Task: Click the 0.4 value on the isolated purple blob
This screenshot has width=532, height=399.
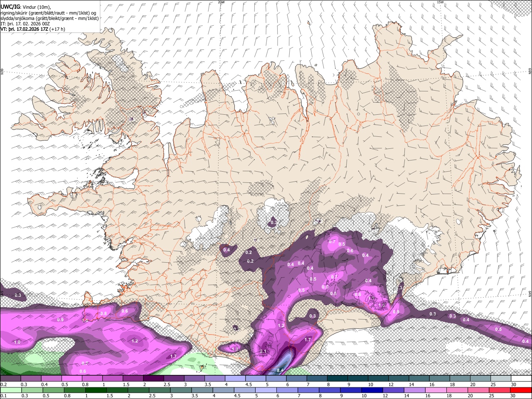Action: point(227,250)
